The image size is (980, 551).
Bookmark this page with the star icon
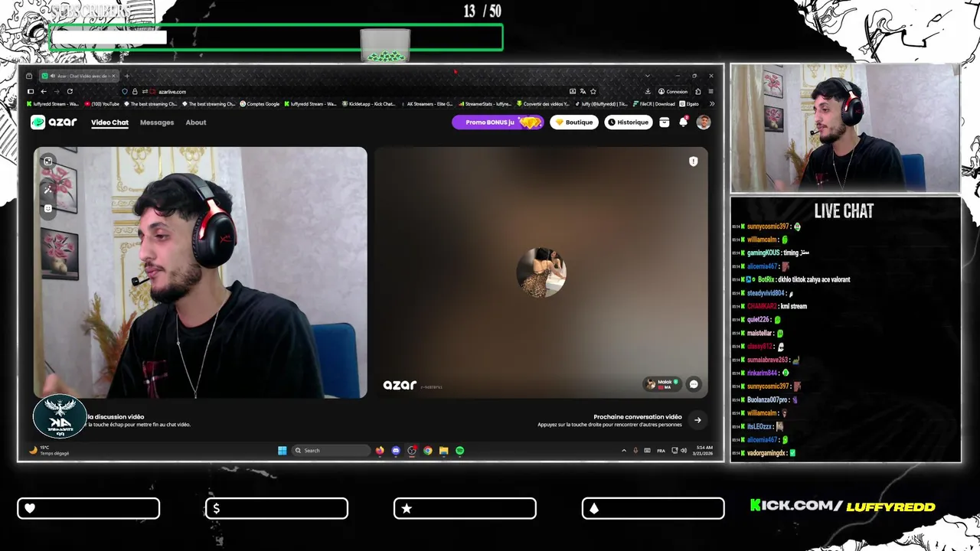coord(593,91)
